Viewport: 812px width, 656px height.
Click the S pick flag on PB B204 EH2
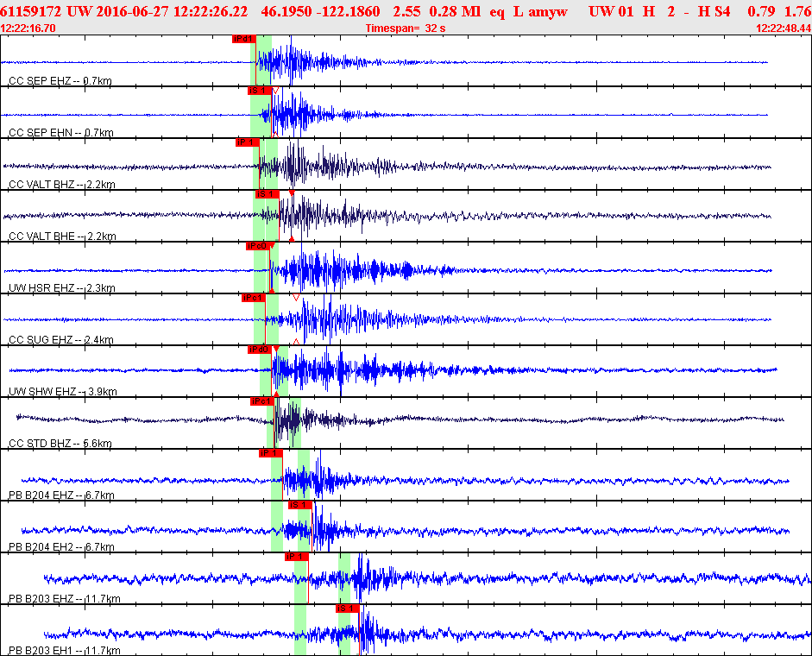click(x=299, y=505)
